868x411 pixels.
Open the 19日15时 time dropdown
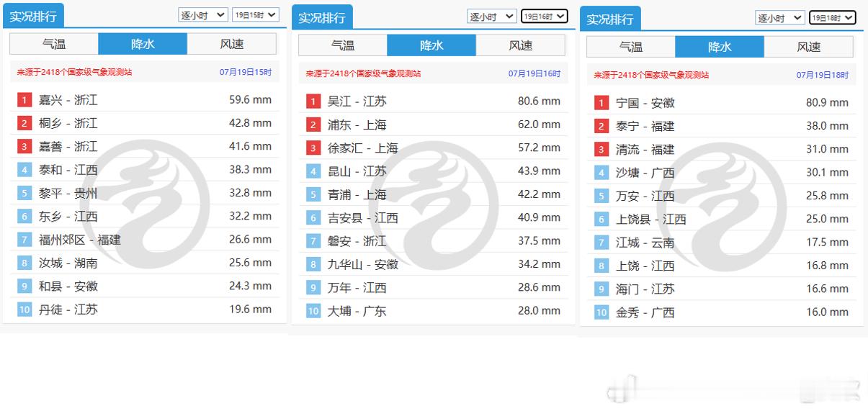tap(255, 14)
